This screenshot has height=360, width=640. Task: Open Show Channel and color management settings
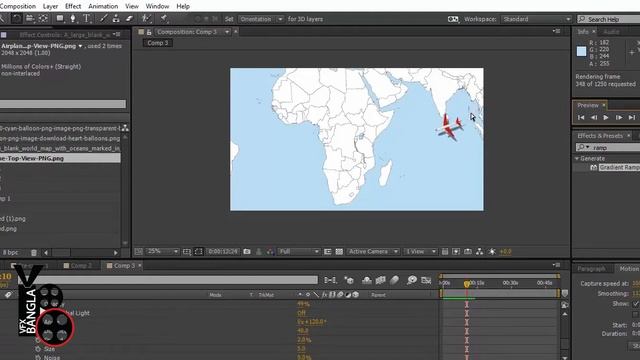point(270,252)
